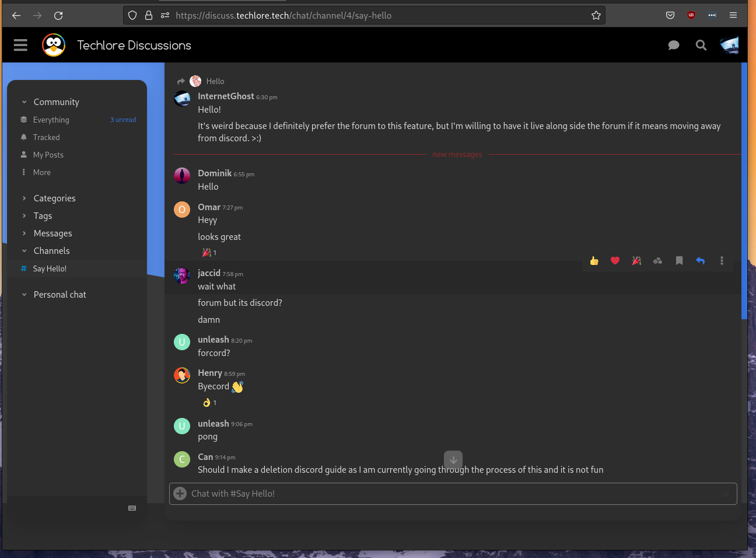Open the user profile avatar menu
The image size is (756, 558).
[729, 45]
